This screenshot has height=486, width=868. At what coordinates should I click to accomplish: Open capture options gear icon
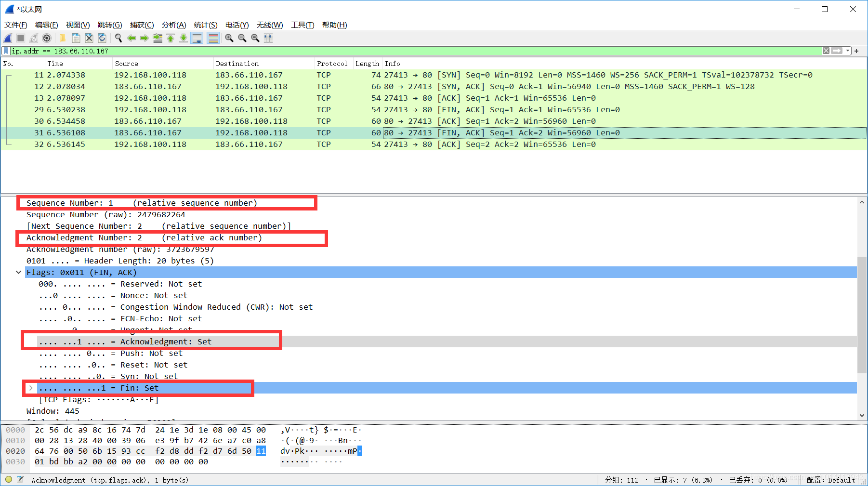47,38
